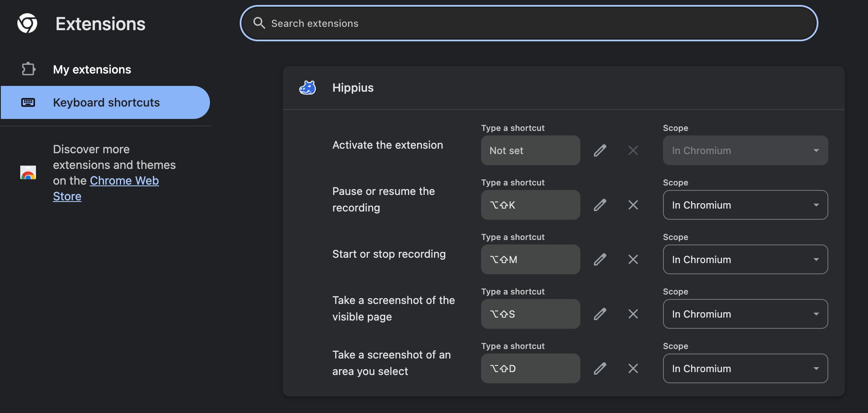Image resolution: width=868 pixels, height=413 pixels.
Task: Open the scope dropdown for Start or stop recording
Action: pyautogui.click(x=746, y=259)
